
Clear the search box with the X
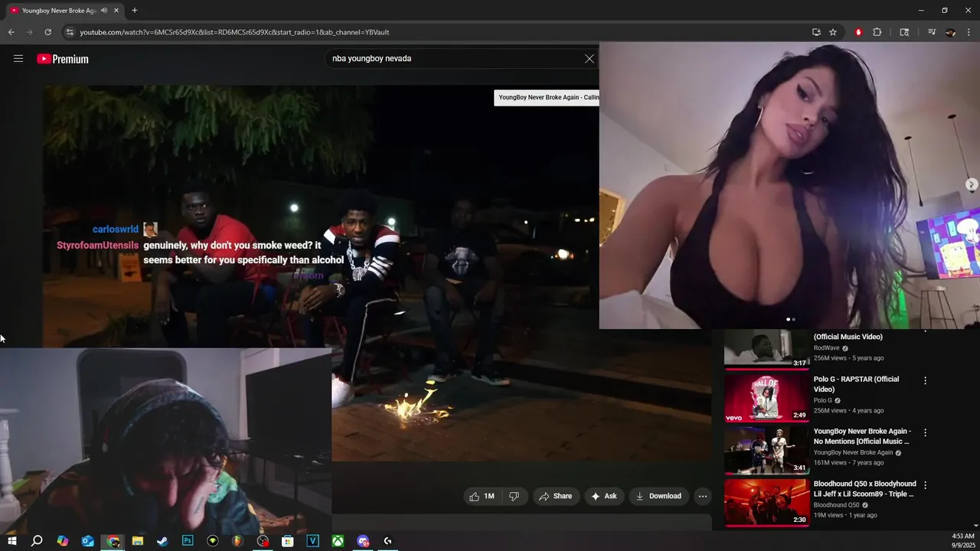590,59
